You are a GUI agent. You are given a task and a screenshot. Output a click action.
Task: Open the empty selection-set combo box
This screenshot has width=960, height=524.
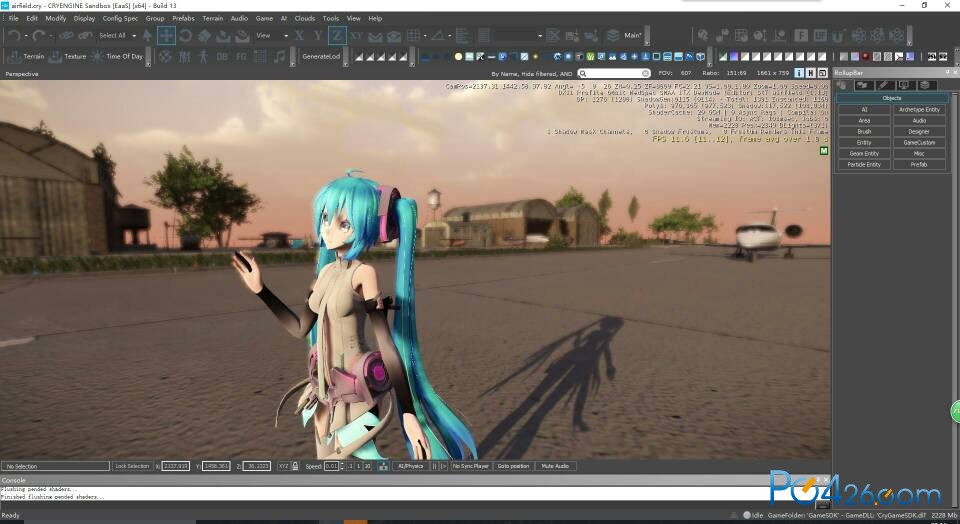tap(519, 36)
